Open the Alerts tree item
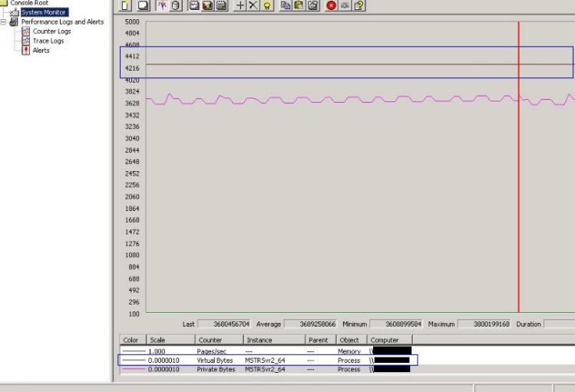This screenshot has width=575, height=392. click(41, 51)
